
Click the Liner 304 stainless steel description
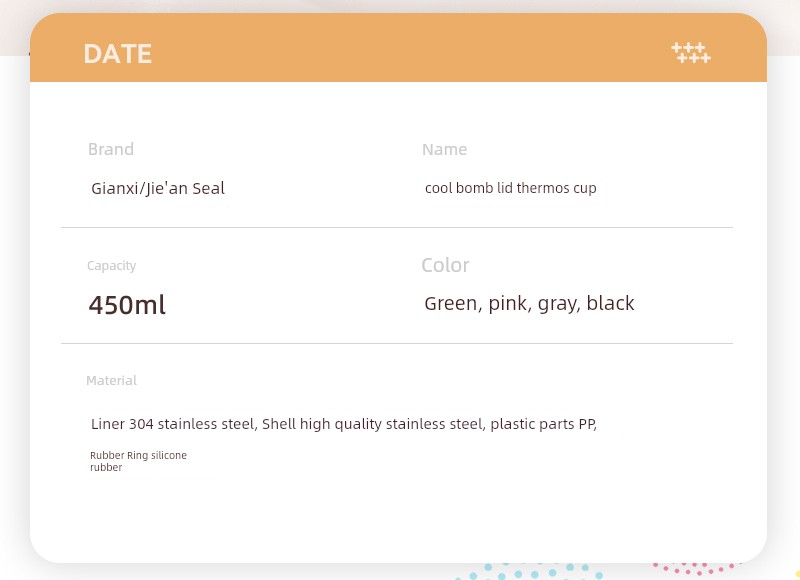click(344, 424)
